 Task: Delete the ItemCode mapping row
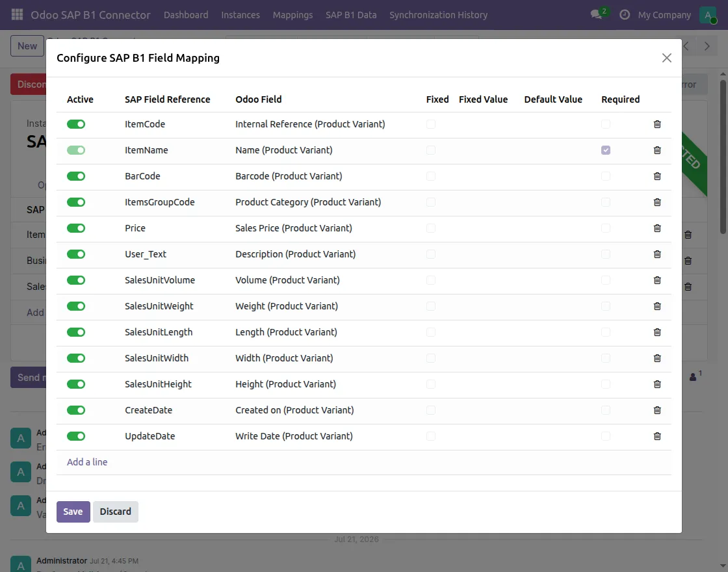click(657, 124)
